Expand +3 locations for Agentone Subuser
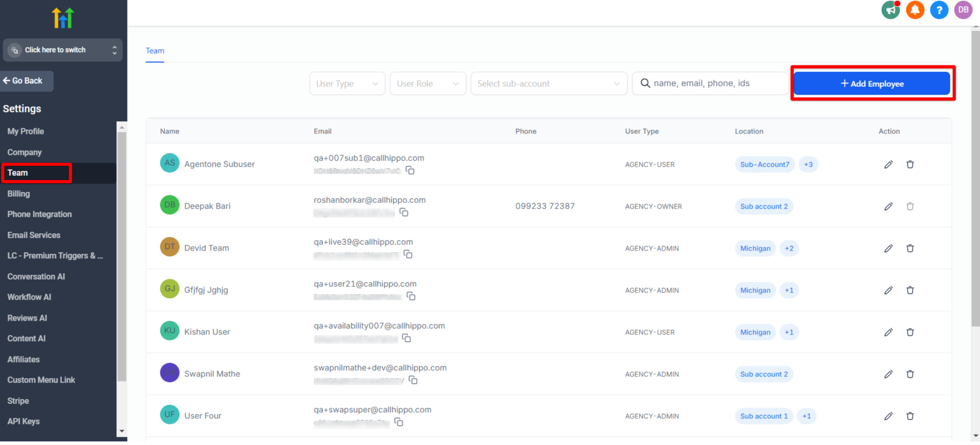This screenshot has width=980, height=445. [808, 164]
